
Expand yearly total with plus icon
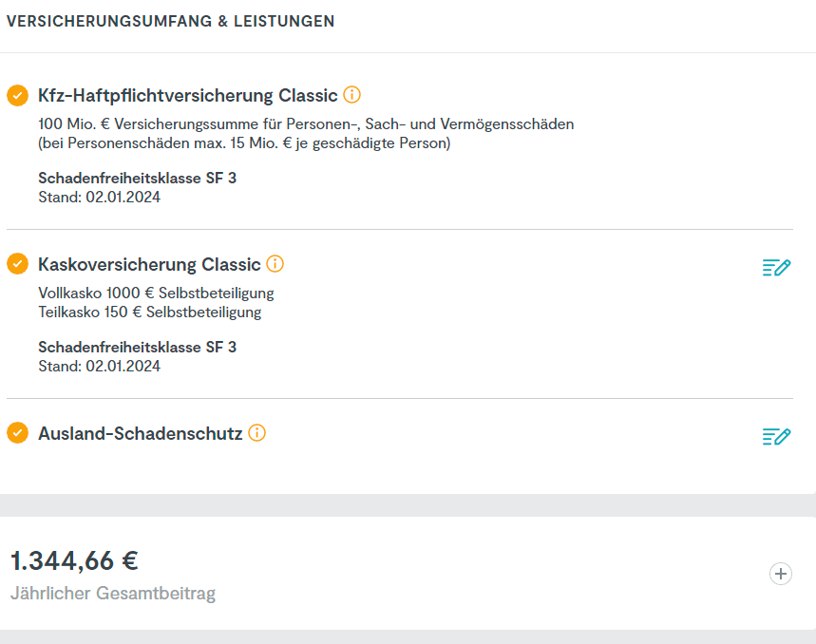click(x=781, y=574)
